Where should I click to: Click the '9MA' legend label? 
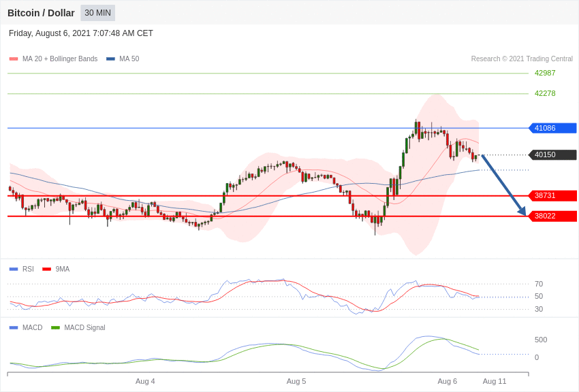tap(63, 269)
